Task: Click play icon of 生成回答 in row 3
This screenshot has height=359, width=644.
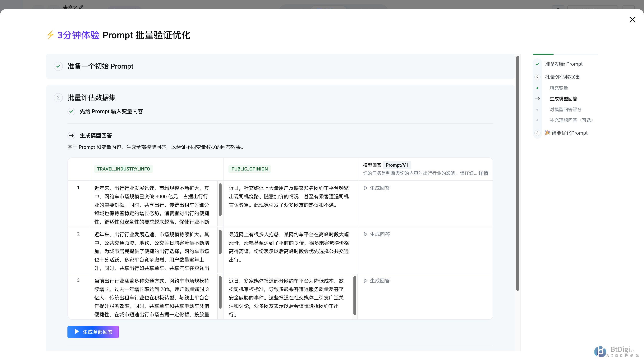Action: [365, 281]
